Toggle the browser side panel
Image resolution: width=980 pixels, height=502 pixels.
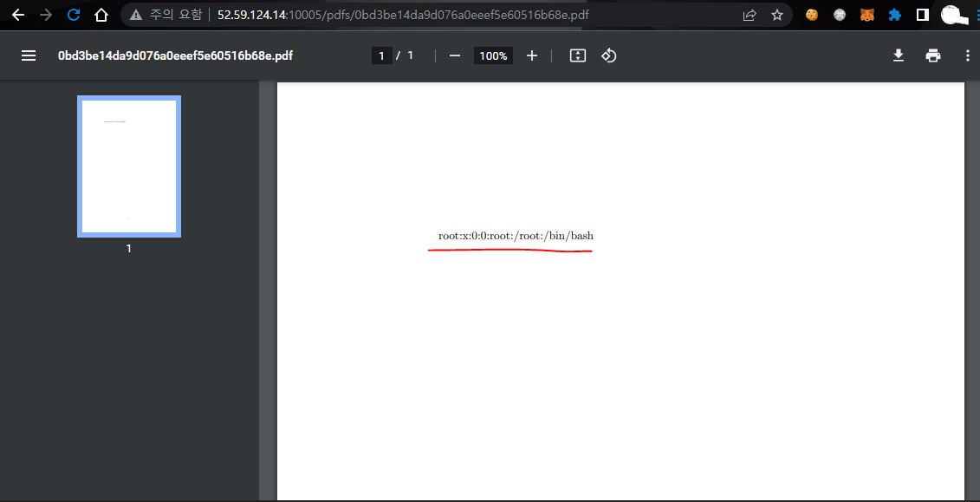[923, 15]
